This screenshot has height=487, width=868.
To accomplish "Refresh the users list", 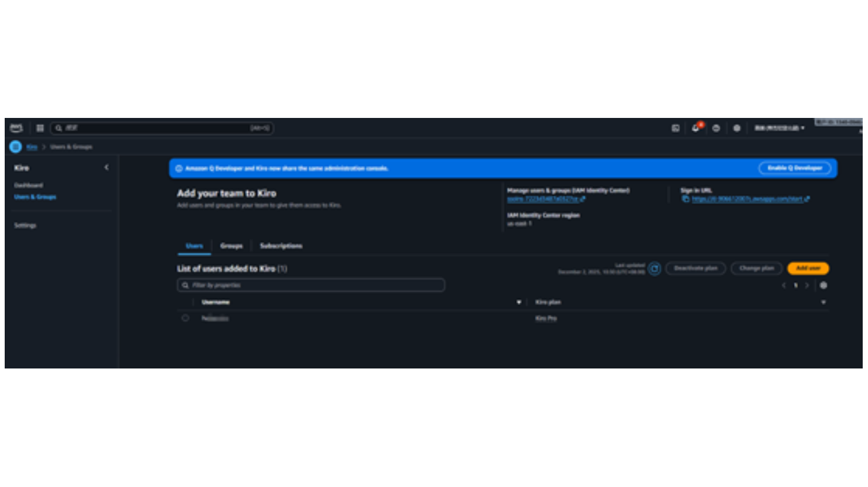I will click(x=654, y=269).
